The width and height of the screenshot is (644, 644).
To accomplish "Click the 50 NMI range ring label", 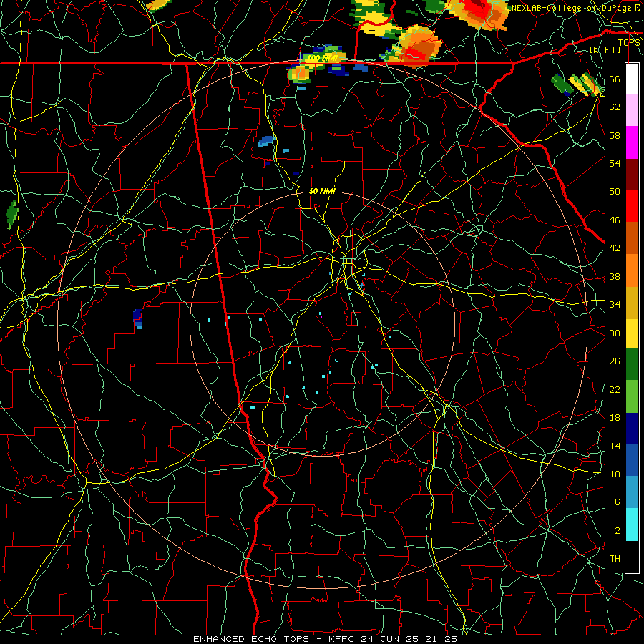I will tap(322, 191).
